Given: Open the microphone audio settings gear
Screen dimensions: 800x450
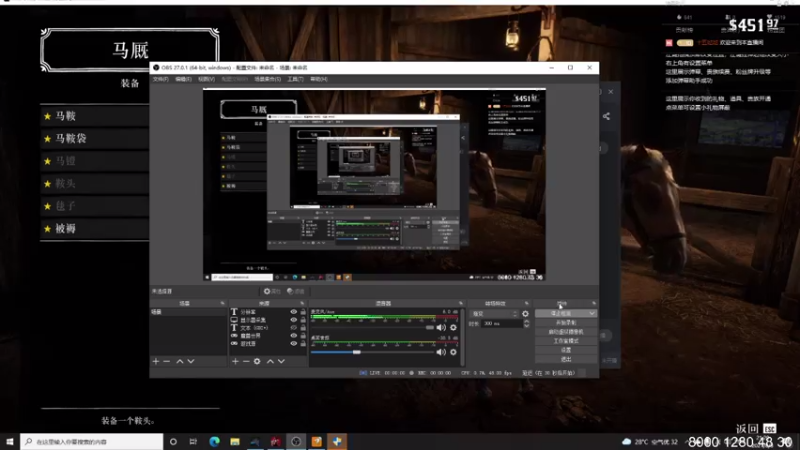Looking at the screenshot, I should 453,328.
